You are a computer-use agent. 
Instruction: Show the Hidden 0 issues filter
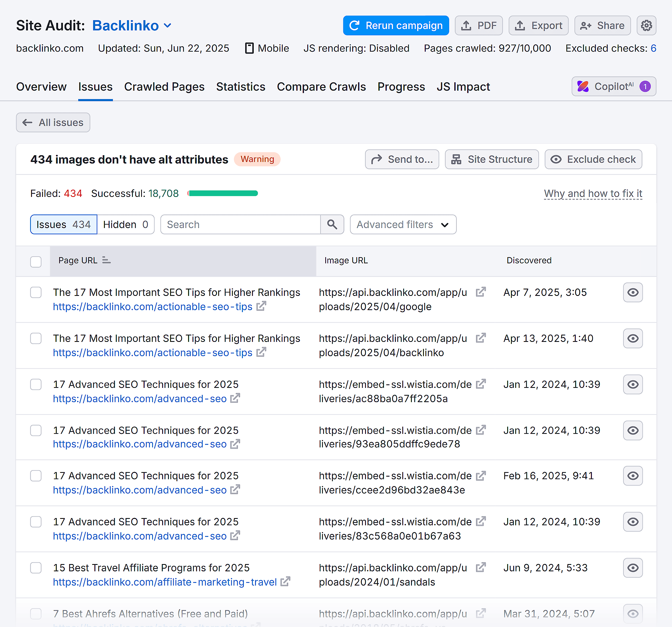[x=126, y=225]
